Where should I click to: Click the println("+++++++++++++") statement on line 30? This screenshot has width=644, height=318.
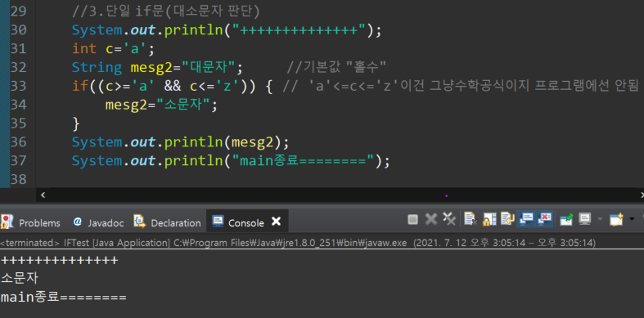(227, 30)
